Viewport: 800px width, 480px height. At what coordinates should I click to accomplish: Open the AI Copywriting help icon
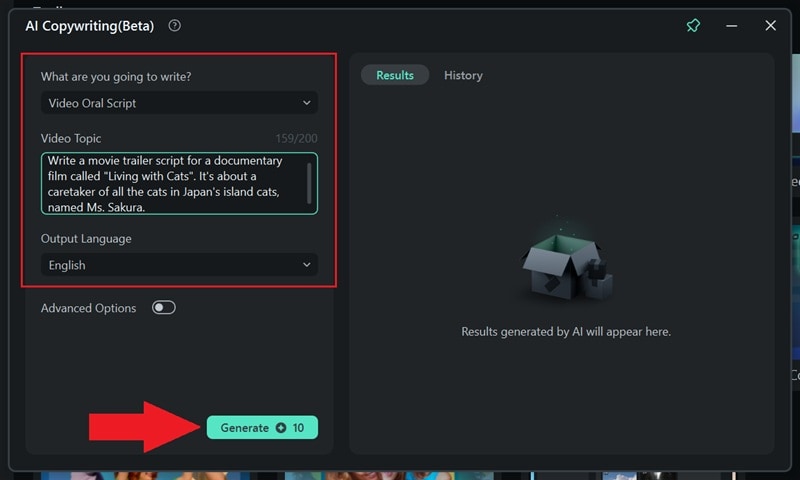(174, 26)
